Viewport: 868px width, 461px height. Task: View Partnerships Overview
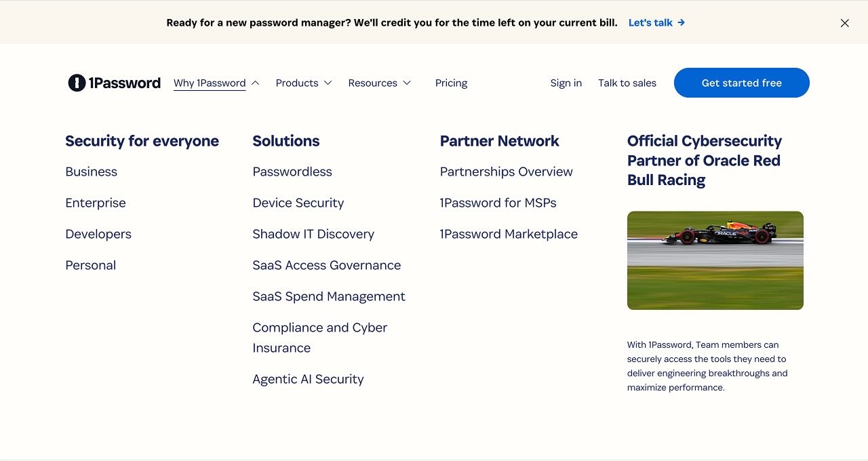tap(506, 172)
